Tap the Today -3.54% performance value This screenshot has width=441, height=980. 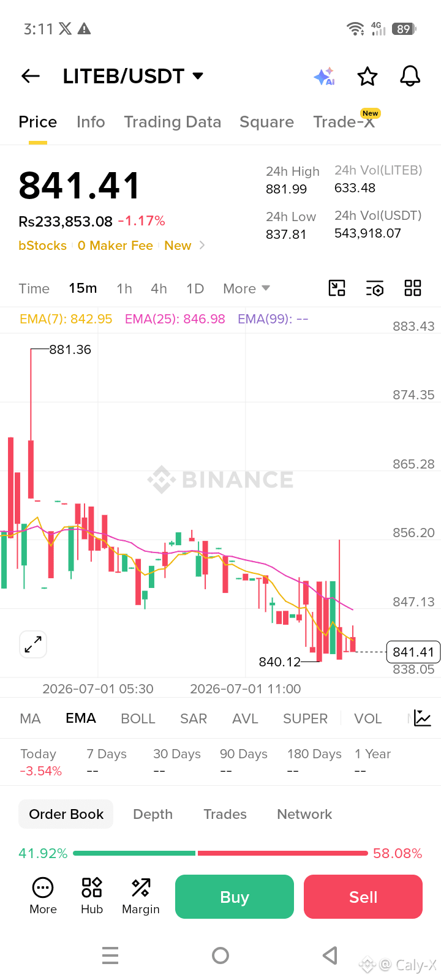41,771
